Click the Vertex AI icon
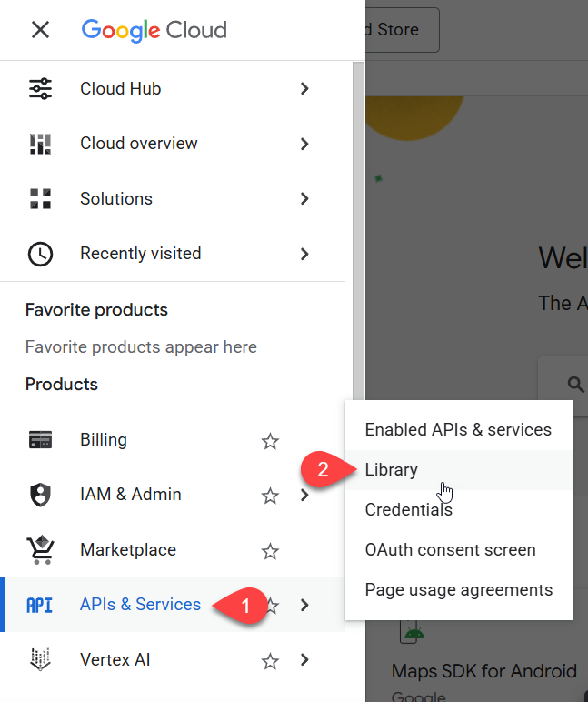Viewport: 588px width, 702px height. click(40, 660)
